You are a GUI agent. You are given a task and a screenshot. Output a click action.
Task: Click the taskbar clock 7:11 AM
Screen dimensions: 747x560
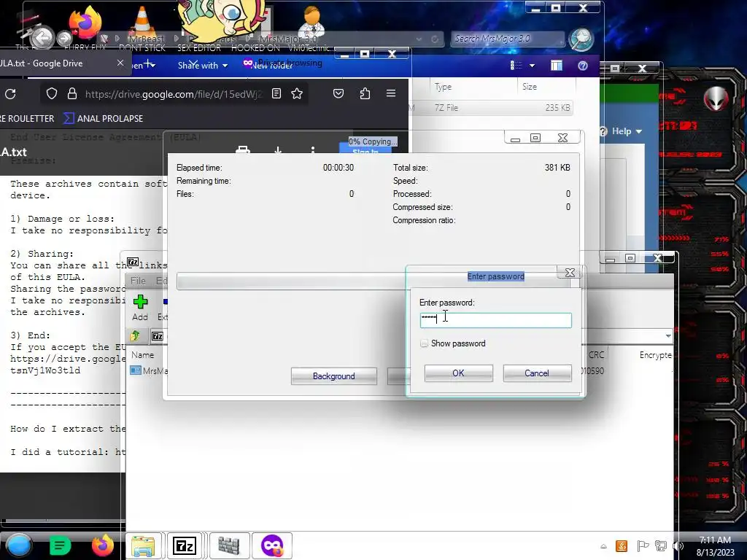pos(715,545)
